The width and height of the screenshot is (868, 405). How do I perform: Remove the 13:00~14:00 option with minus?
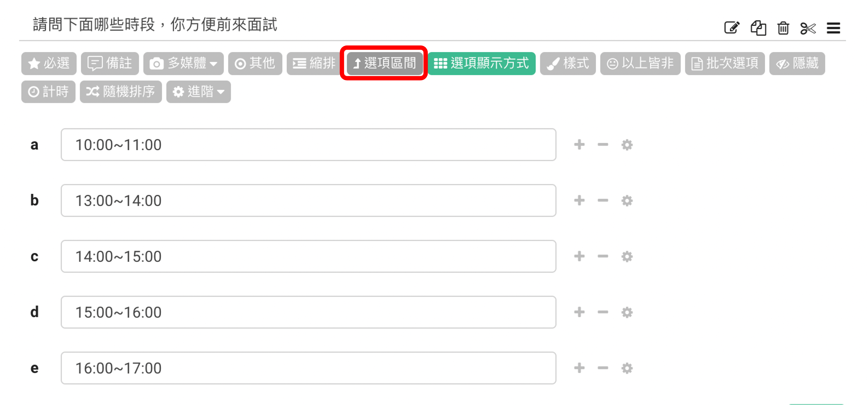pos(603,201)
